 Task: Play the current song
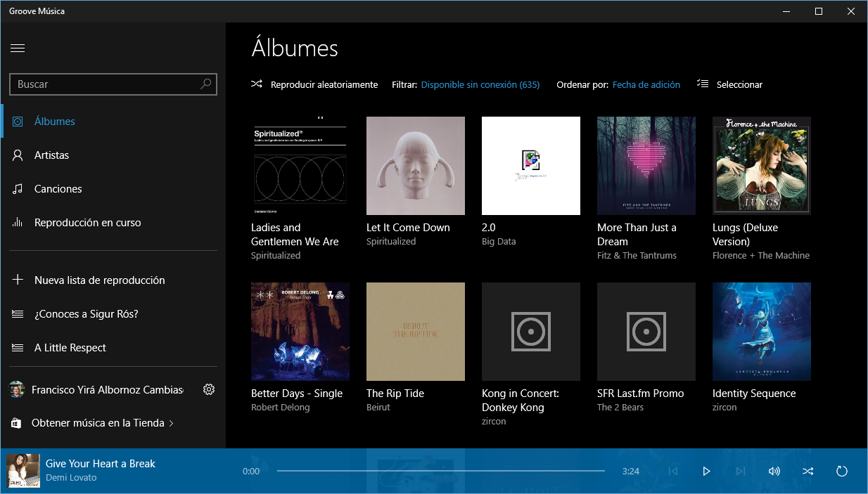click(706, 471)
